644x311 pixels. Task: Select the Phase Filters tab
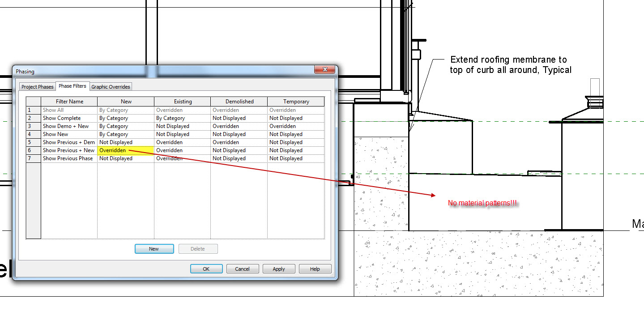pos(73,86)
